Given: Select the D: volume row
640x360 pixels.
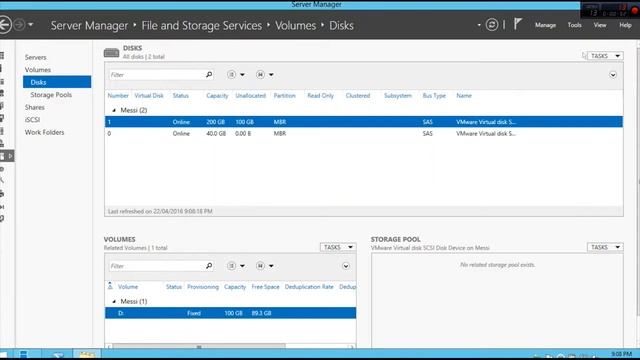Looking at the screenshot, I should click(230, 313).
